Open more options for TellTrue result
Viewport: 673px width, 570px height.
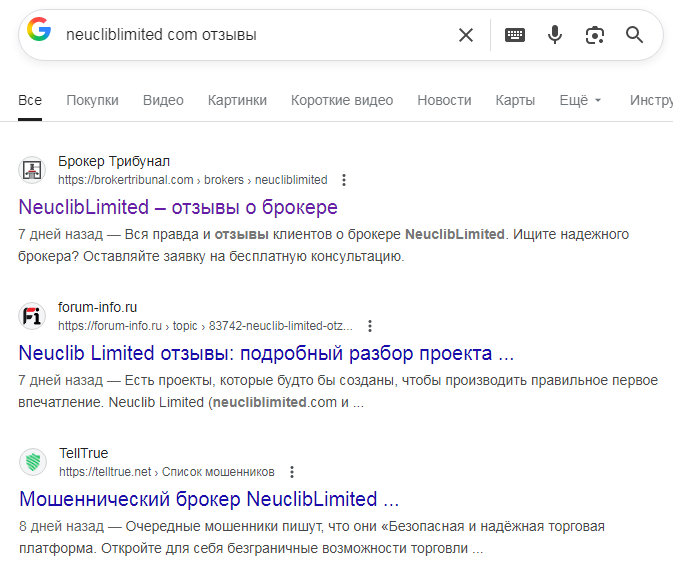tap(291, 472)
